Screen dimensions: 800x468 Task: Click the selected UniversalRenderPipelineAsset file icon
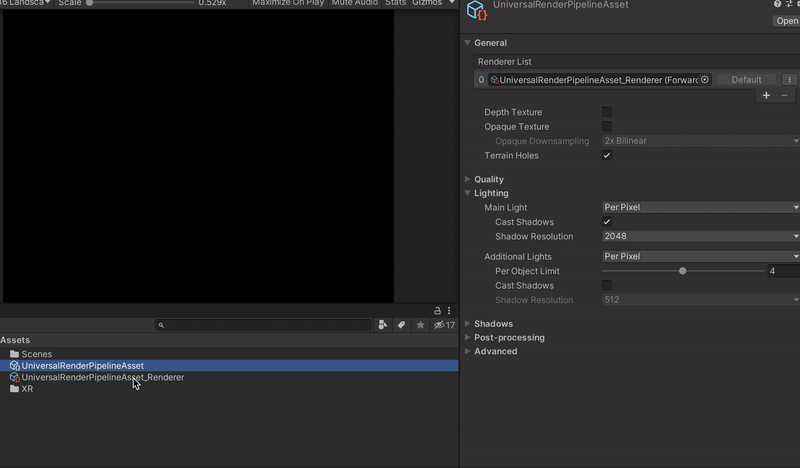coord(14,365)
